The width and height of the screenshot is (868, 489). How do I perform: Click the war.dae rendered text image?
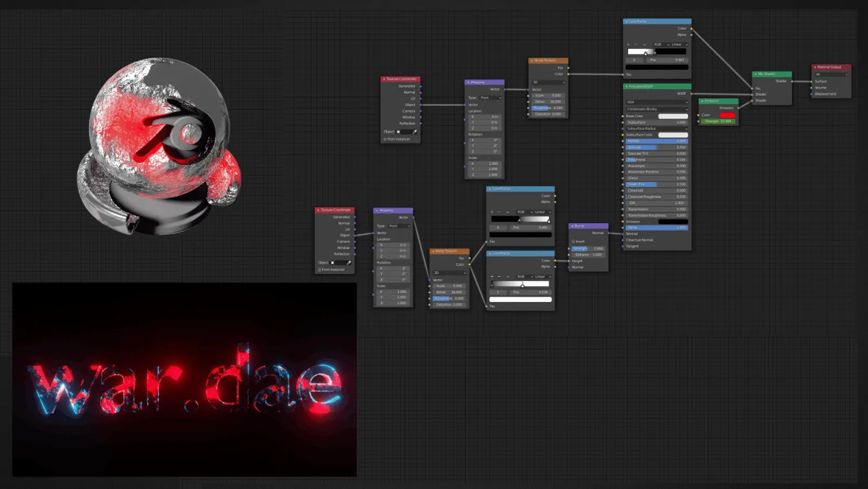point(185,379)
